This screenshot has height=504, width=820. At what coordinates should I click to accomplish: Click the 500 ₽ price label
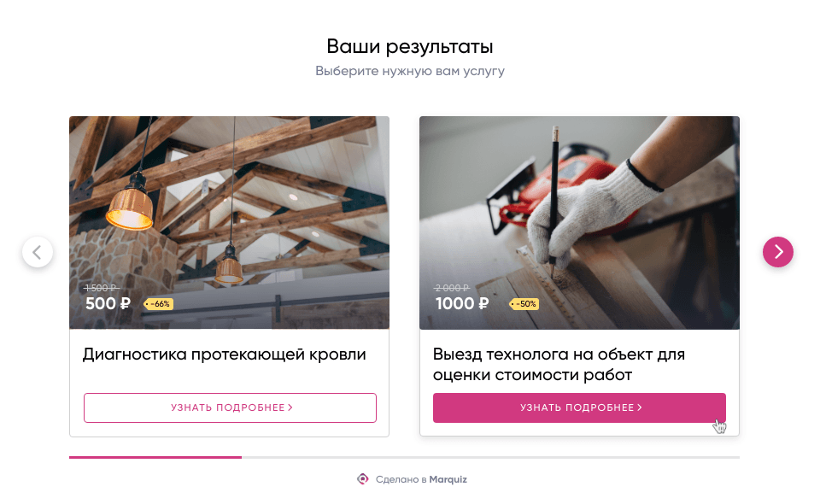(108, 303)
